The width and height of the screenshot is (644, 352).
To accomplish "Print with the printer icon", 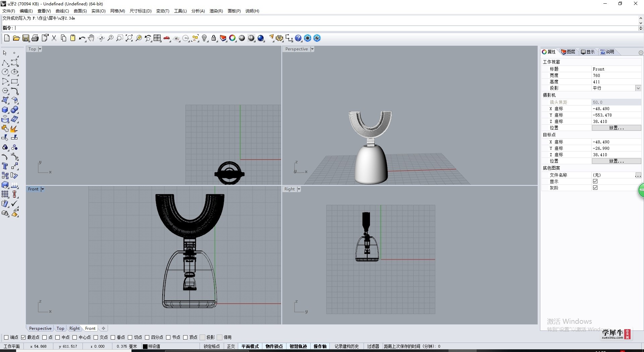I will tap(35, 38).
